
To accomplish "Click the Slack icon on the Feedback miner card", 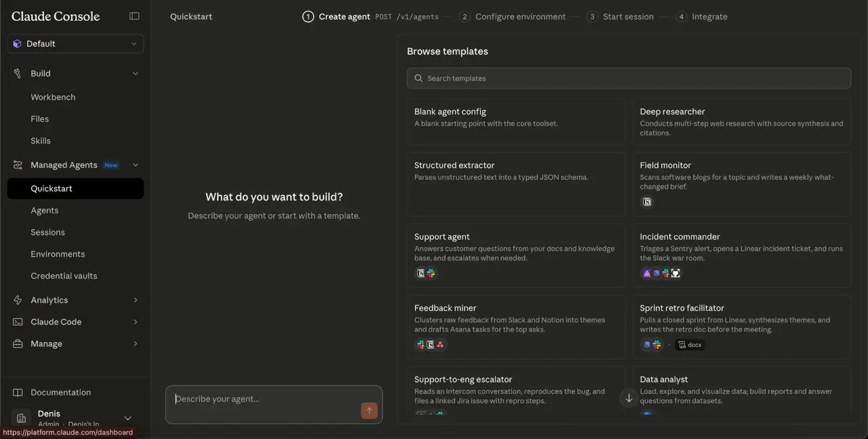I will (x=420, y=345).
